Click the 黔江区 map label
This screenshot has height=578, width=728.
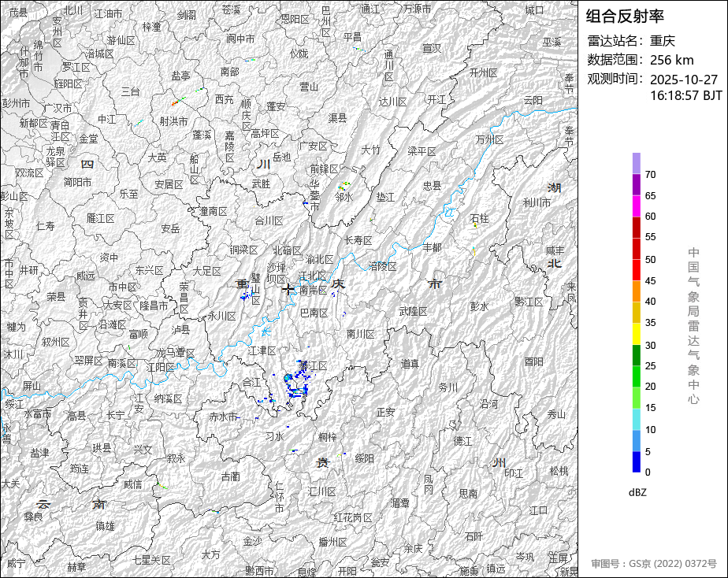pos(529,302)
